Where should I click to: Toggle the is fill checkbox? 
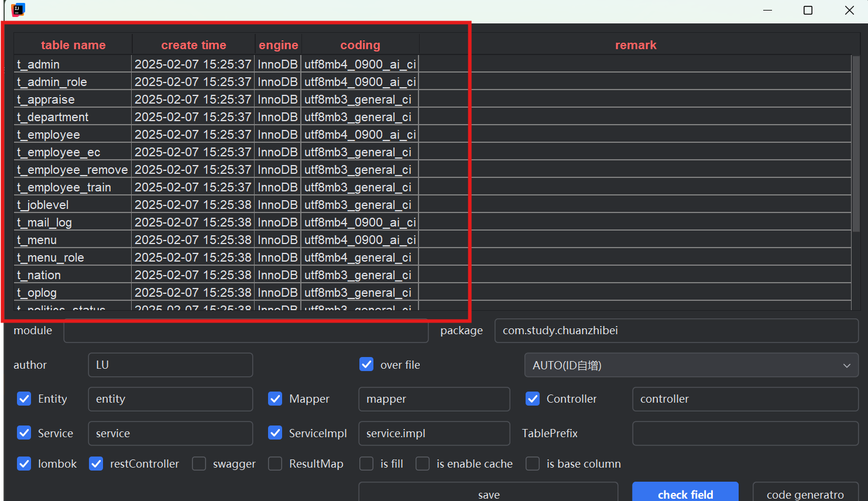pyautogui.click(x=366, y=463)
